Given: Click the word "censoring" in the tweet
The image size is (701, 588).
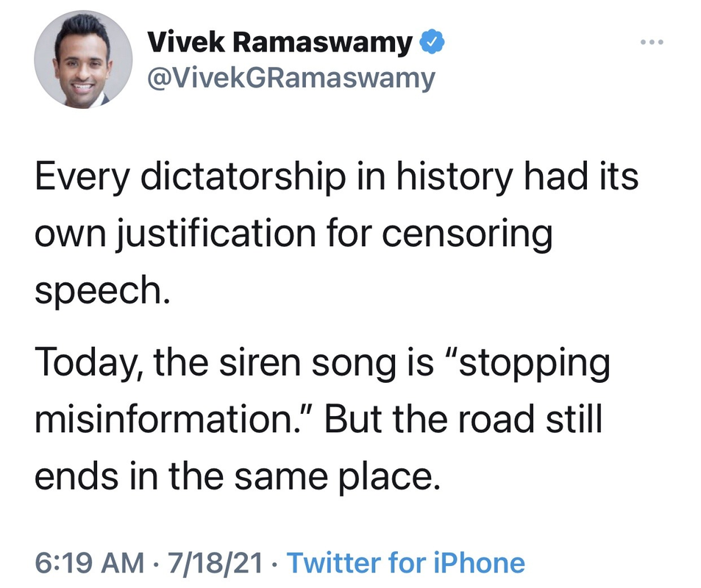Looking at the screenshot, I should coord(467,235).
